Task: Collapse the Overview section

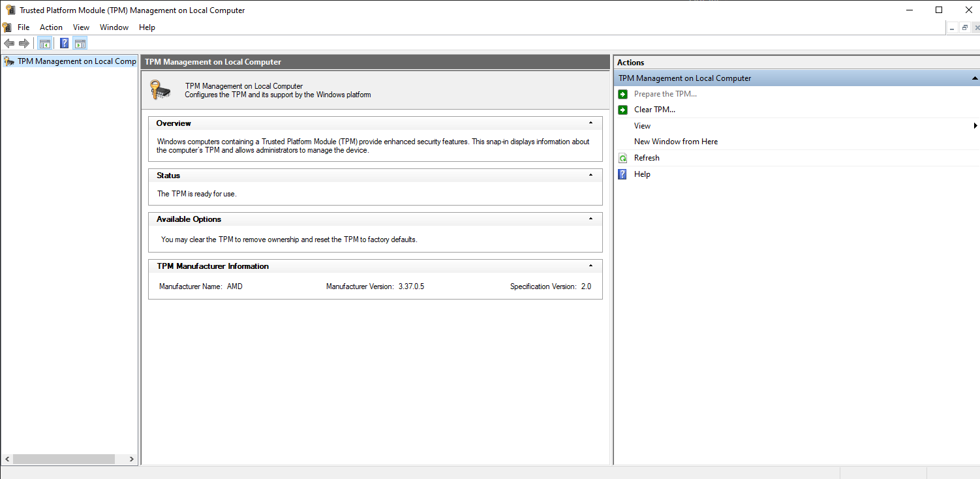Action: click(x=590, y=123)
